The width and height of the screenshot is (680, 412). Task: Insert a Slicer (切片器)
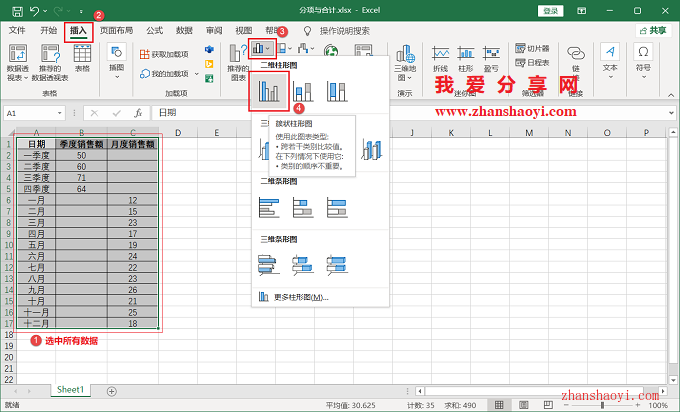click(x=532, y=48)
